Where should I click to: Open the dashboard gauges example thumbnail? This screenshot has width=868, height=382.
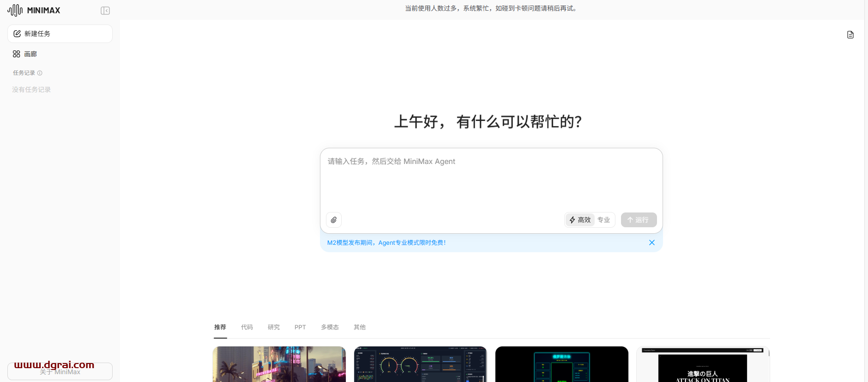click(420, 364)
